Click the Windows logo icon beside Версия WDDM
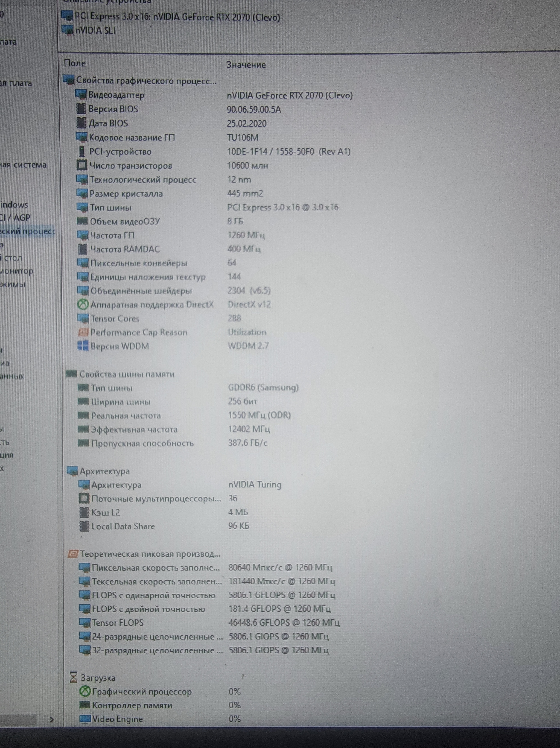Image resolution: width=560 pixels, height=748 pixels. (83, 346)
